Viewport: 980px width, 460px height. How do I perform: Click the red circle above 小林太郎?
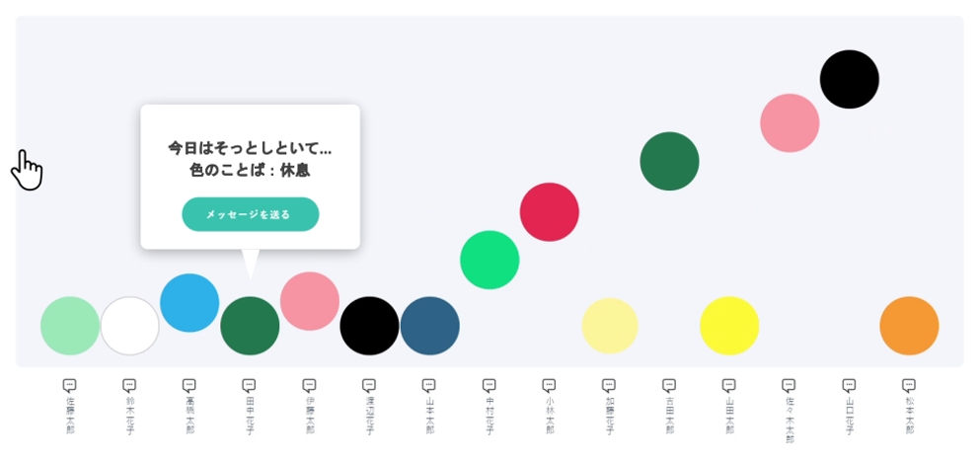549,212
